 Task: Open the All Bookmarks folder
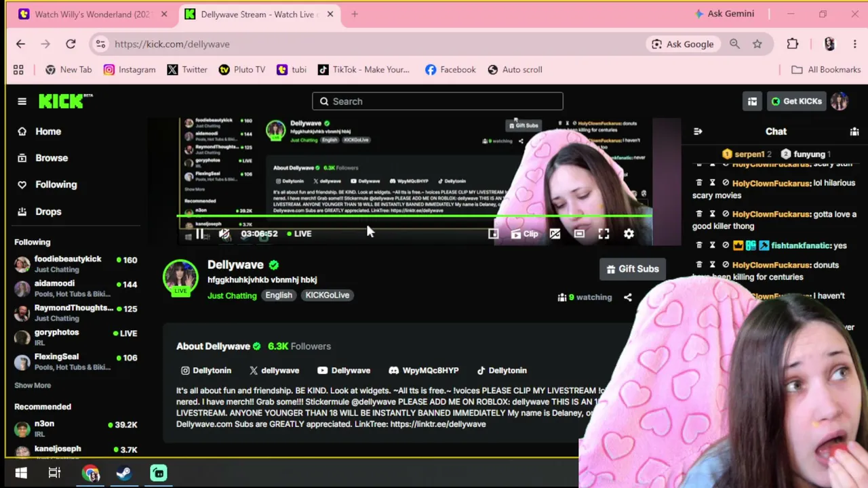pos(826,70)
